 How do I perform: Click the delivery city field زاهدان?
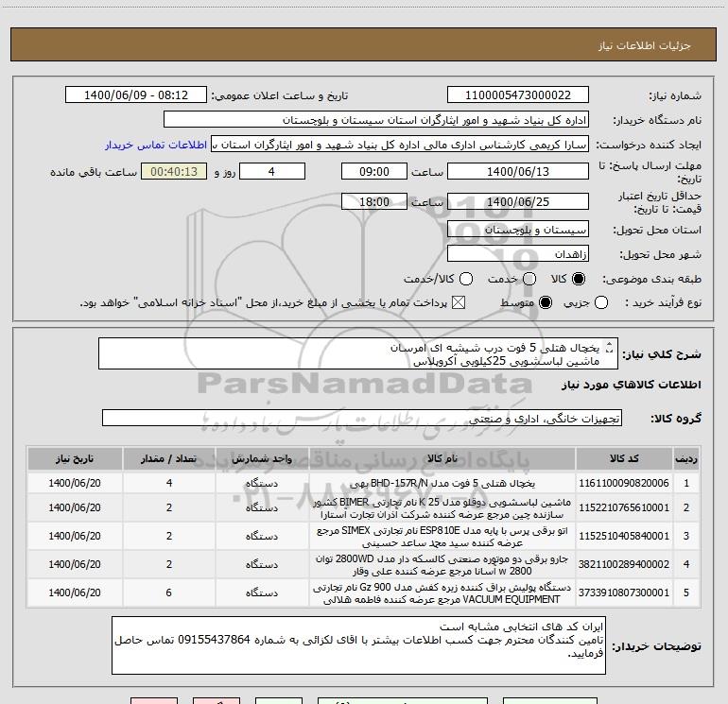point(518,254)
